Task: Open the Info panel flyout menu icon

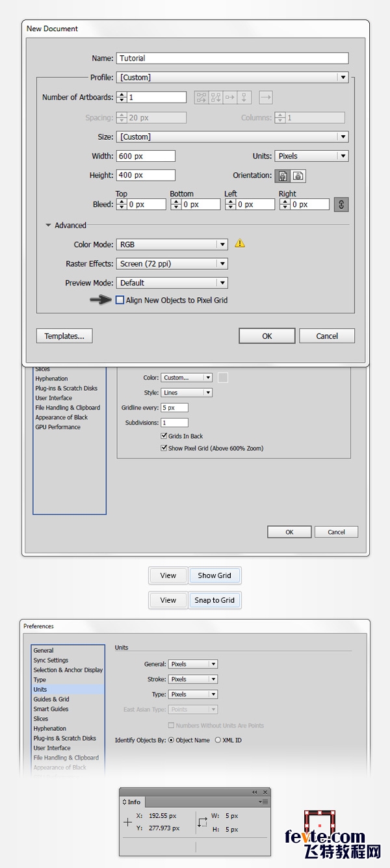Action: (263, 802)
